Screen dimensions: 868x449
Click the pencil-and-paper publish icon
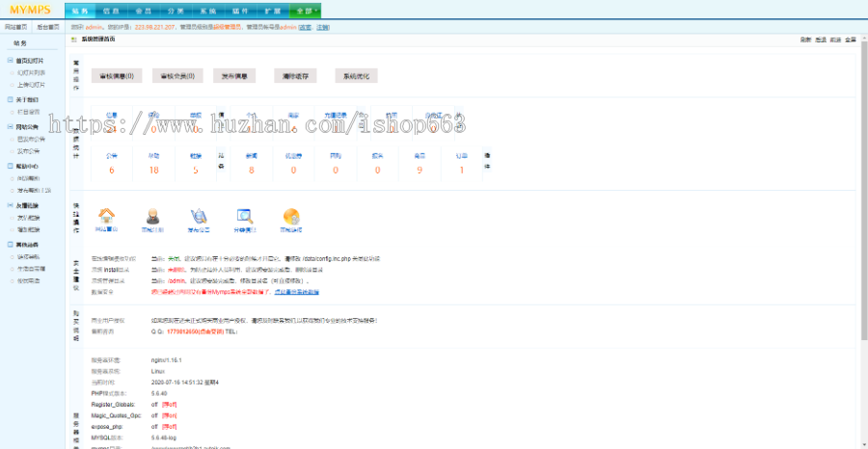[x=199, y=217]
